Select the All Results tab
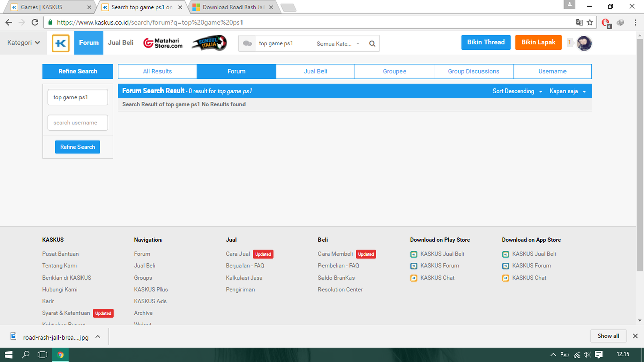Screen dimensions: 644x362 click(157, 71)
